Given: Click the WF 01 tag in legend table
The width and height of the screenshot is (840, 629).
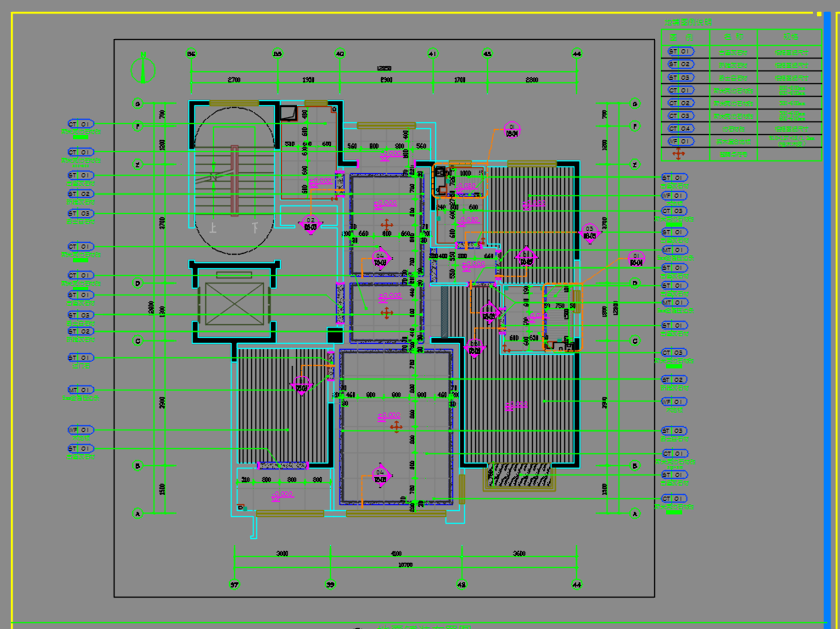Looking at the screenshot, I should (680, 142).
